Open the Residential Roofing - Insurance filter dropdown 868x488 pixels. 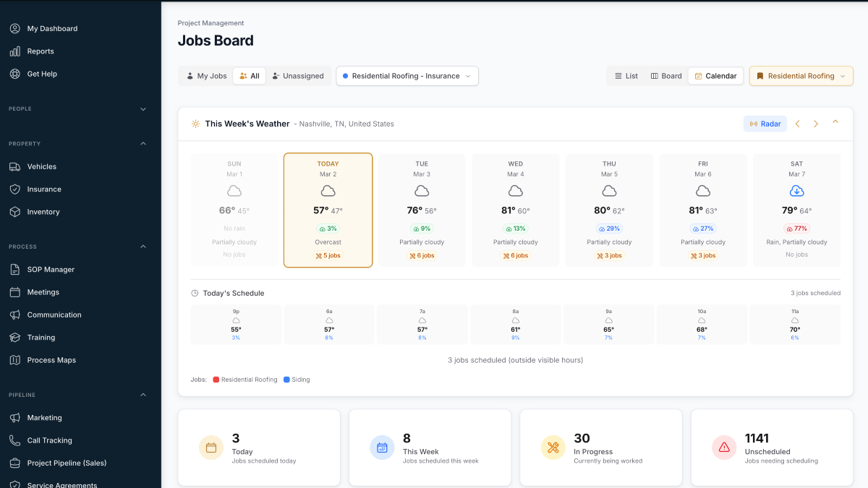[407, 75]
